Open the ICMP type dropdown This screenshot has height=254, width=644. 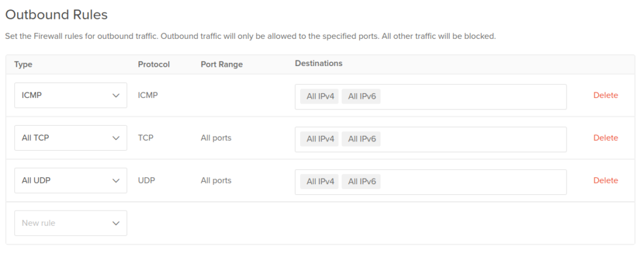[x=70, y=95]
